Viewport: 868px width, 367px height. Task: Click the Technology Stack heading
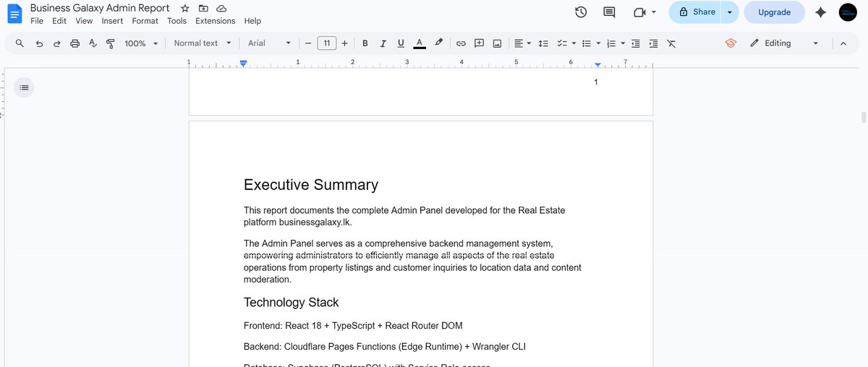(x=292, y=302)
